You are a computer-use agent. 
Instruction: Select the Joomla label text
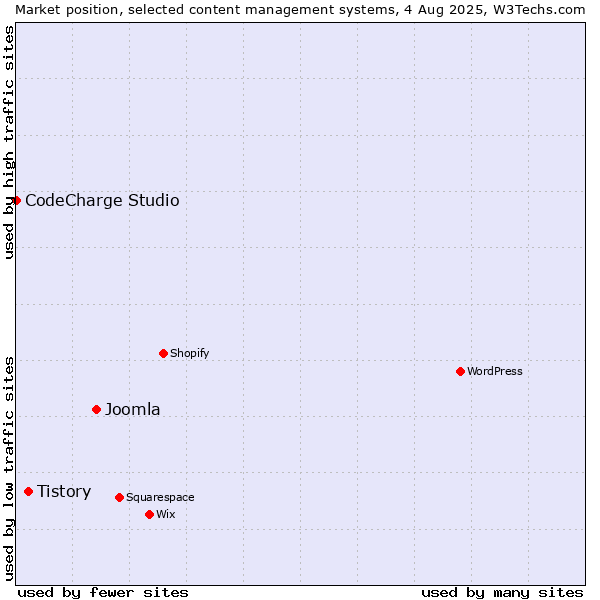tap(132, 409)
